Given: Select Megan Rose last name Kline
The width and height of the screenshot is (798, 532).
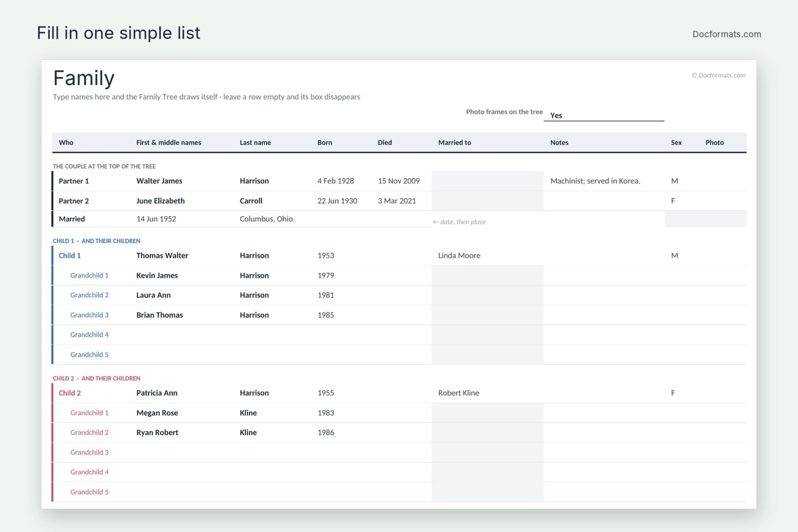Looking at the screenshot, I should click(x=248, y=413).
